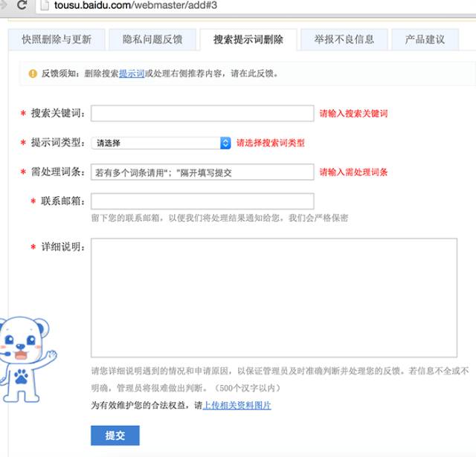Click the 留下您的联系邮箱 hint text
This screenshot has height=457, width=476.
[220, 218]
